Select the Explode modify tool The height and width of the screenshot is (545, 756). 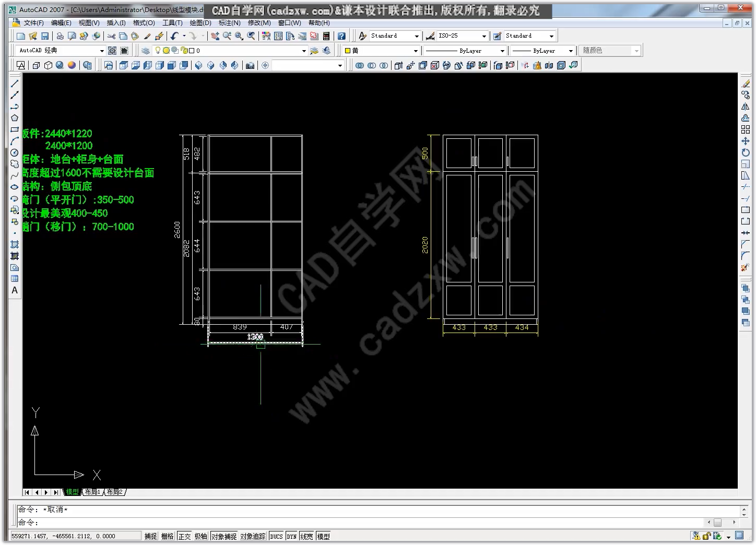point(746,267)
